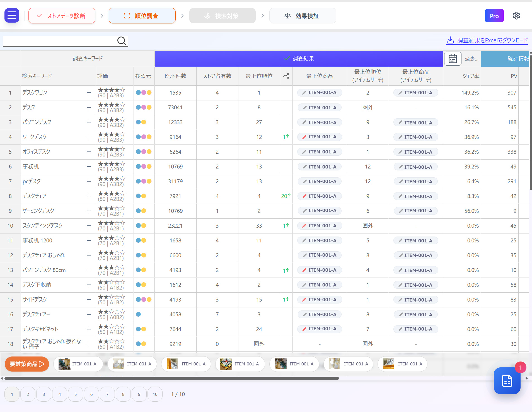Expand the デスク keyword row
This screenshot has width=532, height=412.
89,107
